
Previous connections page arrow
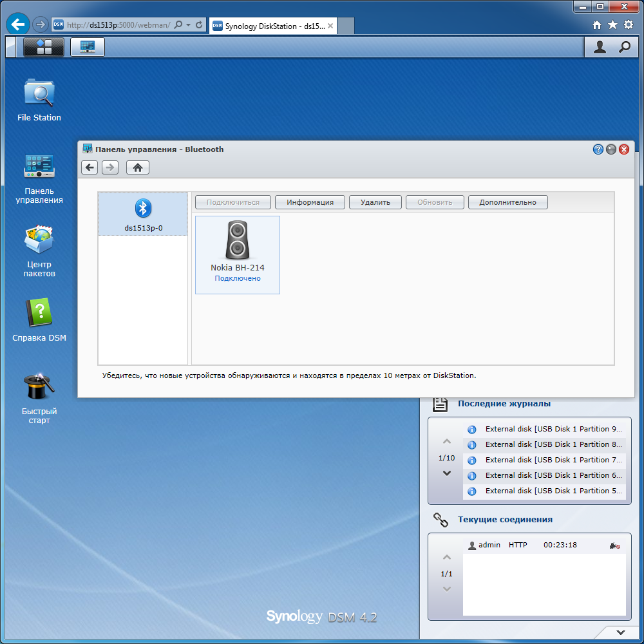[447, 558]
